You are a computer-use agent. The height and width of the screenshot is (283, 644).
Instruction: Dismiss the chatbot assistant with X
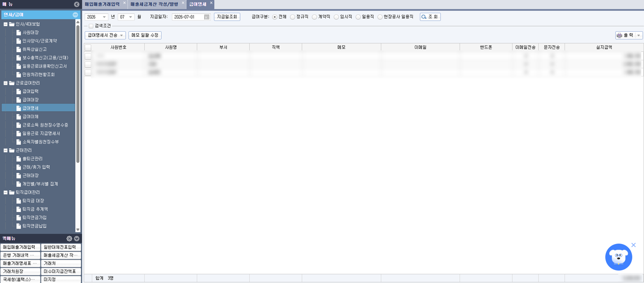click(633, 245)
